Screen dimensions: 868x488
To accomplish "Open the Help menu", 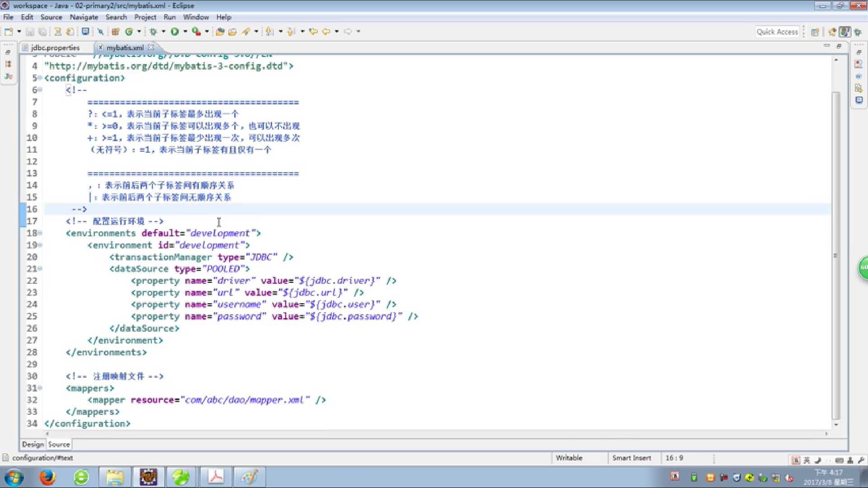I will click(x=224, y=17).
